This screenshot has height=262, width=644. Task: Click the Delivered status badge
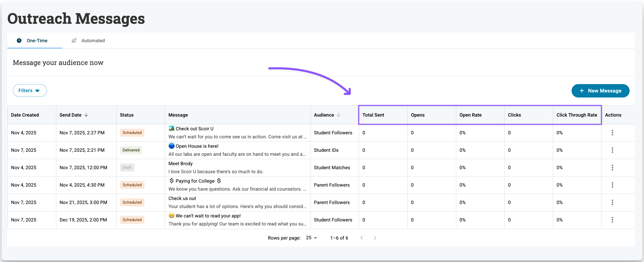click(131, 150)
